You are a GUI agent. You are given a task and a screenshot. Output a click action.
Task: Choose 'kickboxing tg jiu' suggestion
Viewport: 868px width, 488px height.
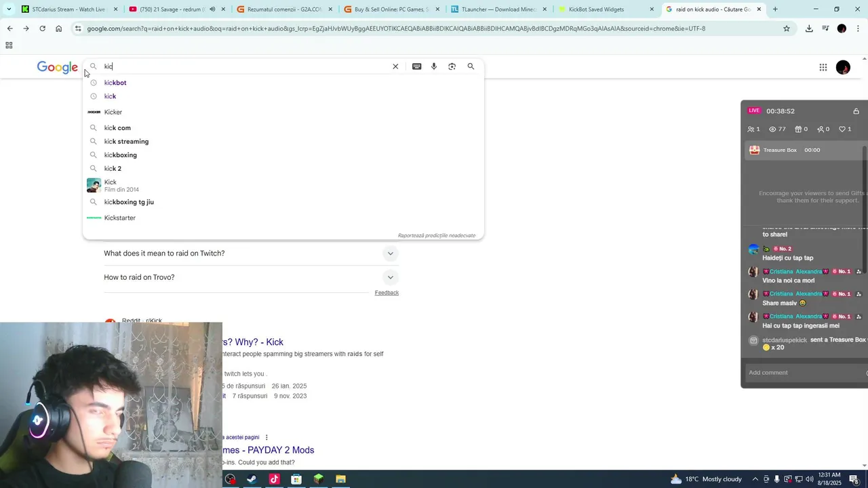283,202
